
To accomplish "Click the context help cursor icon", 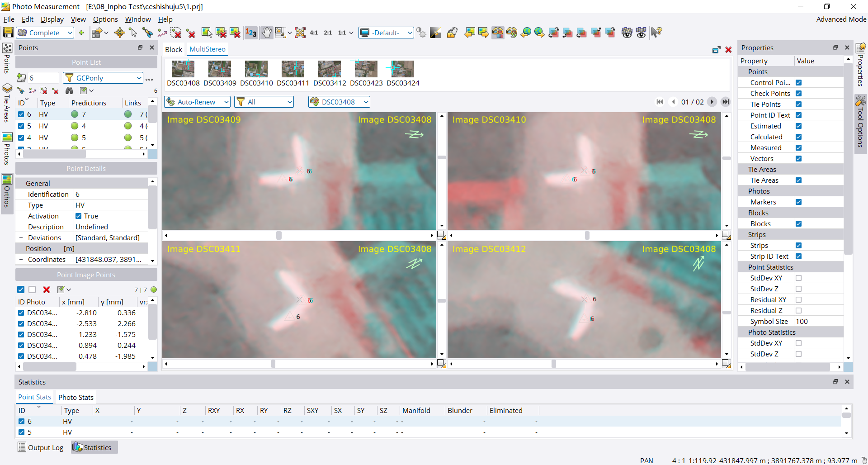I will coord(656,33).
